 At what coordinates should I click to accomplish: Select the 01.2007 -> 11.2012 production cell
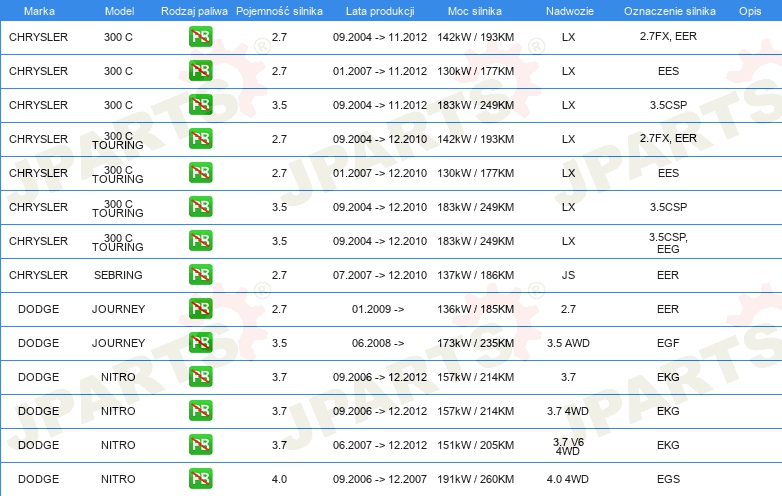380,71
